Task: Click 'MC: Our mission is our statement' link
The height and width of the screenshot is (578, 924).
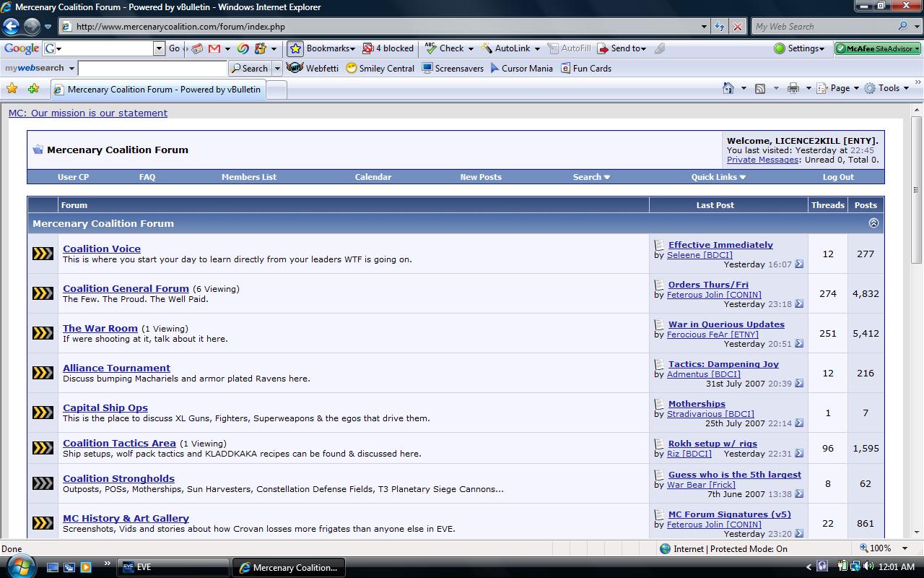Action: pos(88,113)
